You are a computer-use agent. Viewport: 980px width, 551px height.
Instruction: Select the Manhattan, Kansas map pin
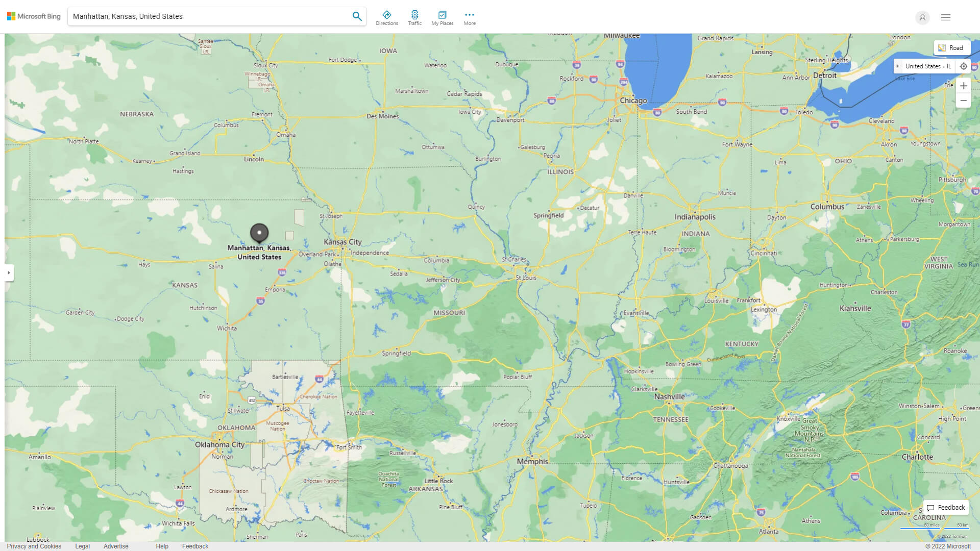click(x=259, y=233)
